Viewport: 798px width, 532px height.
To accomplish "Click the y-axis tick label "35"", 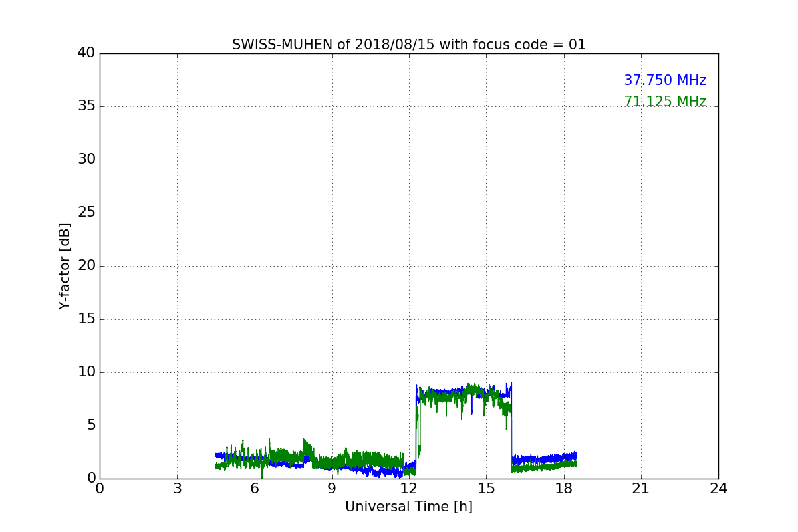I will (86, 106).
